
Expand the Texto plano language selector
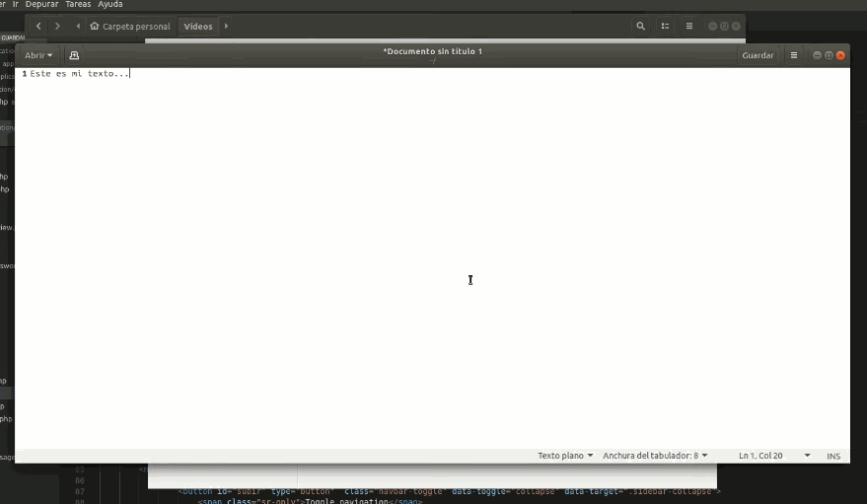(x=565, y=456)
